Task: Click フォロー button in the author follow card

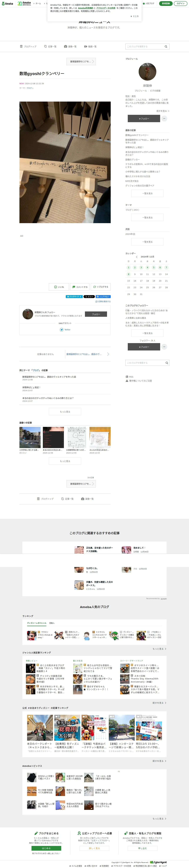Action: 96,314
